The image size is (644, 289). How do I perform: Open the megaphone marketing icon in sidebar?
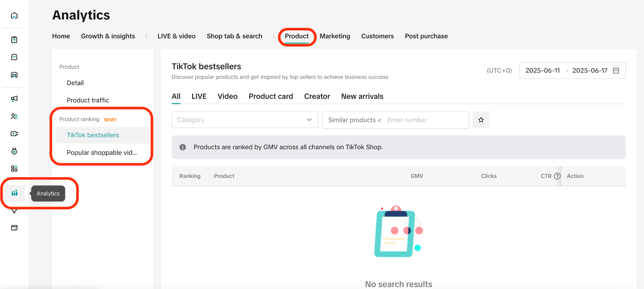click(x=14, y=99)
